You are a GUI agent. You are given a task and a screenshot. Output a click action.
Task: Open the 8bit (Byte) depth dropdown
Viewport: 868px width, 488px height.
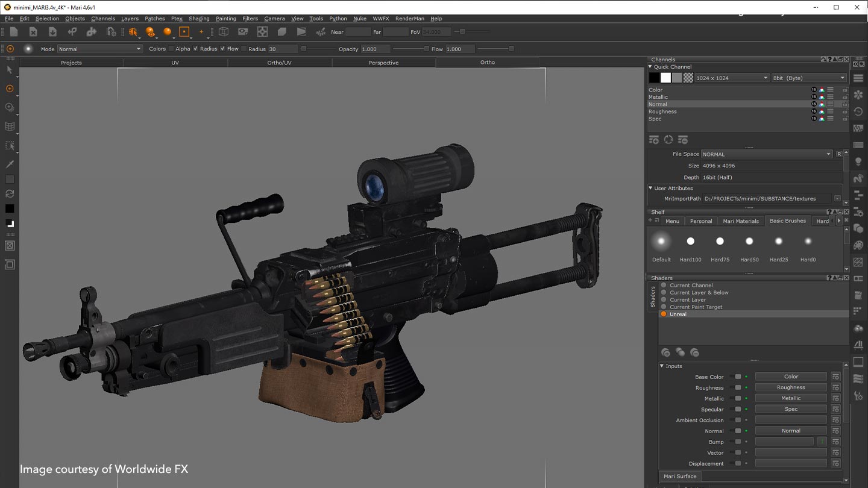[809, 77]
